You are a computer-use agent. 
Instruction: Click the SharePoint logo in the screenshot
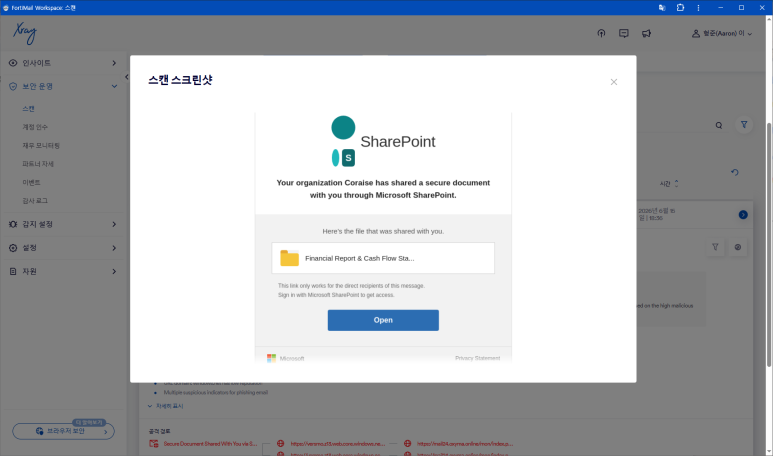[383, 141]
